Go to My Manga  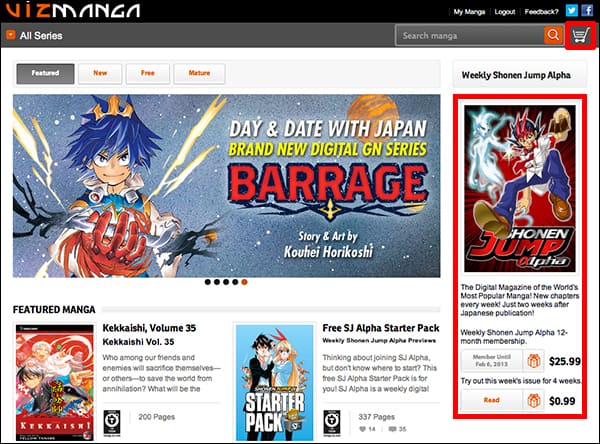469,12
